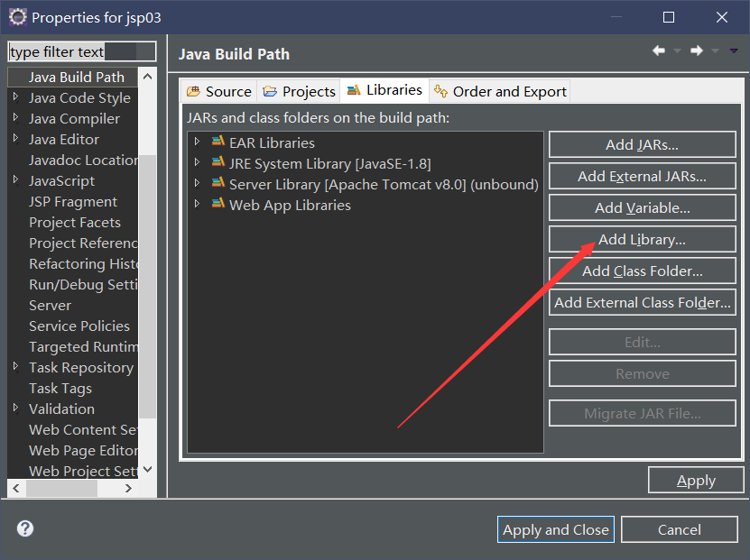Click Eclipse icon in title bar

click(x=18, y=17)
